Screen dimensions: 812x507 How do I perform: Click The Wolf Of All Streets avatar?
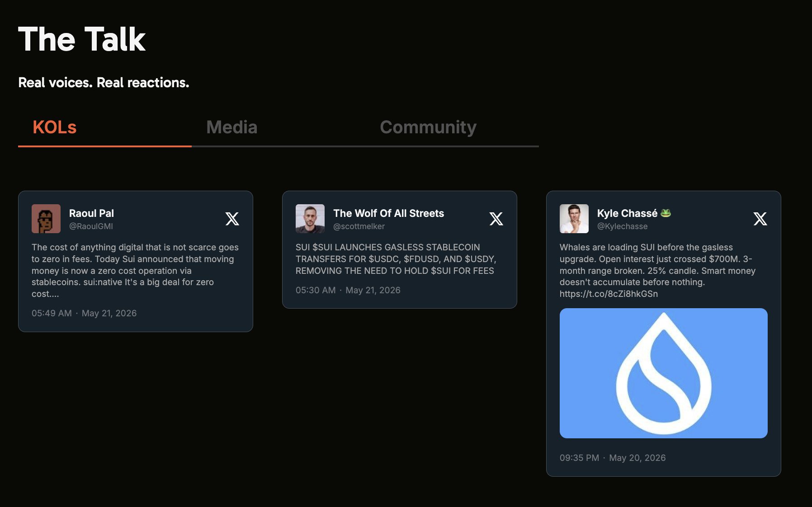tap(310, 219)
